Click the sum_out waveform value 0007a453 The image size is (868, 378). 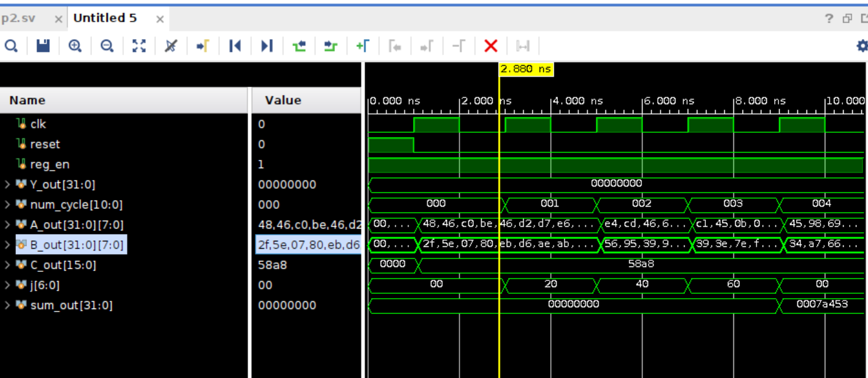point(822,304)
